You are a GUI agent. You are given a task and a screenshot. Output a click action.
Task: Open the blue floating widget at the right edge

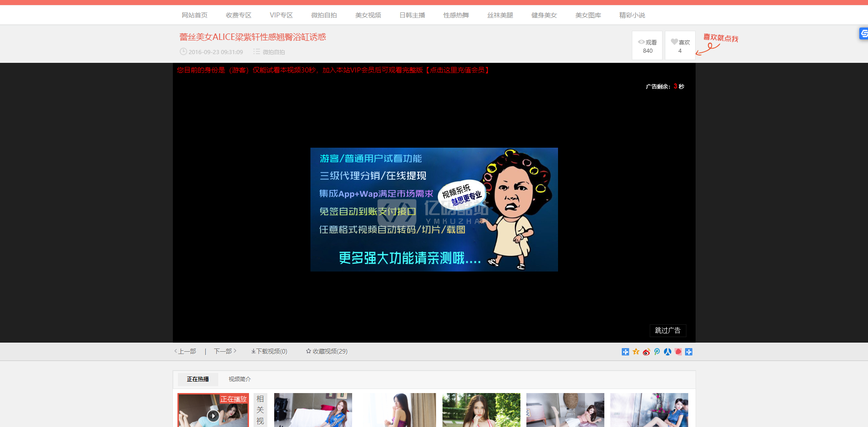[863, 33]
